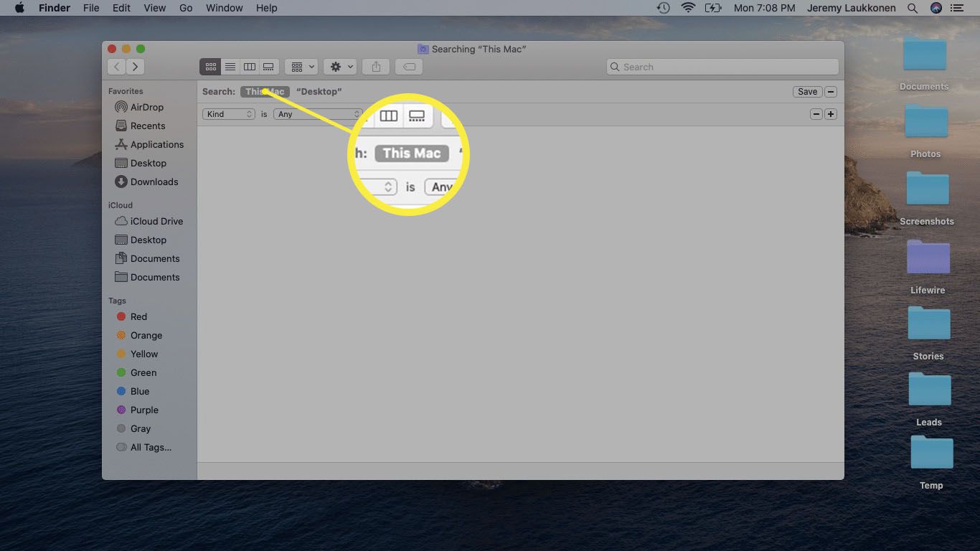The height and width of the screenshot is (551, 980).
Task: Open the View menu in menu bar
Action: 155,8
